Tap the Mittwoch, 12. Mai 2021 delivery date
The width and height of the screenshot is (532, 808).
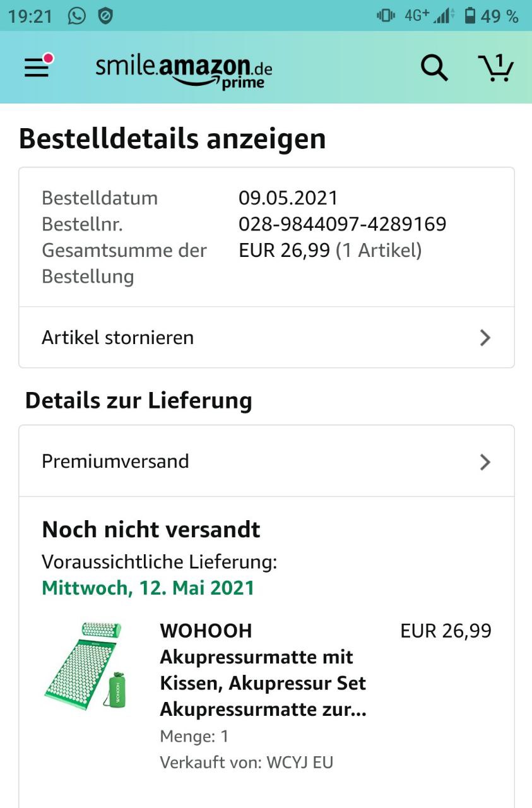pyautogui.click(x=148, y=588)
